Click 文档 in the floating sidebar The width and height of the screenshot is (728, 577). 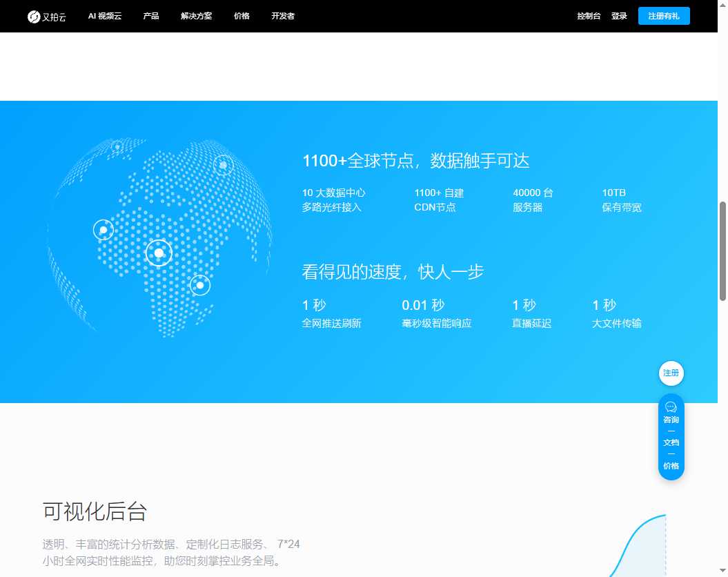[x=671, y=442]
